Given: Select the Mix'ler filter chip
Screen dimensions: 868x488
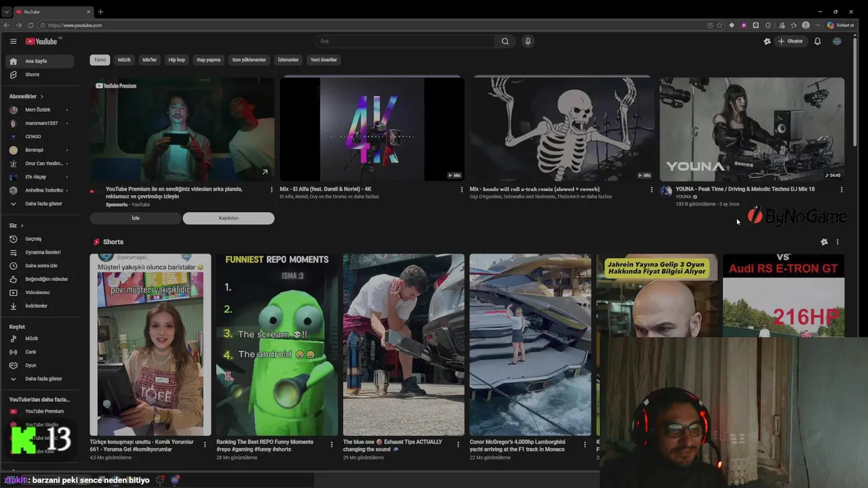Looking at the screenshot, I should (x=149, y=60).
